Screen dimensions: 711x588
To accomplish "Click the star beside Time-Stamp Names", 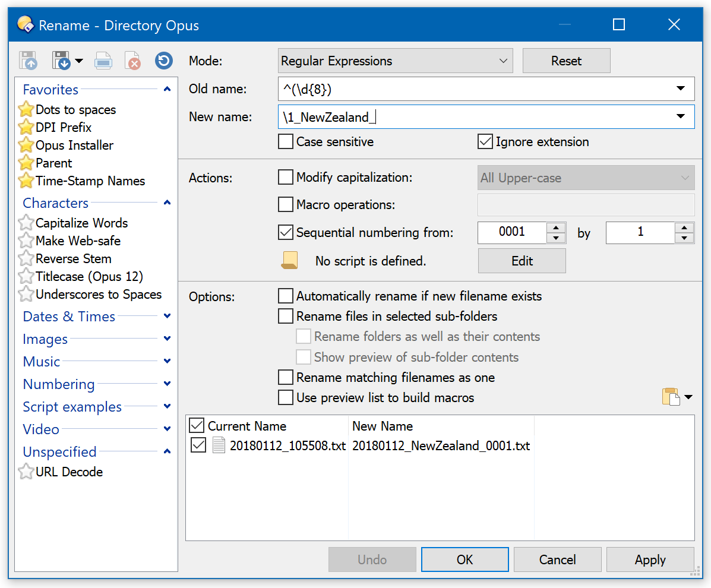I will pos(26,181).
